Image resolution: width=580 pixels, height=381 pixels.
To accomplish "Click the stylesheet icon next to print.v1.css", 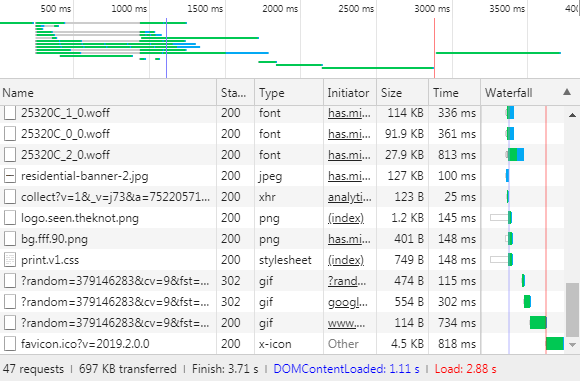I will [10, 260].
